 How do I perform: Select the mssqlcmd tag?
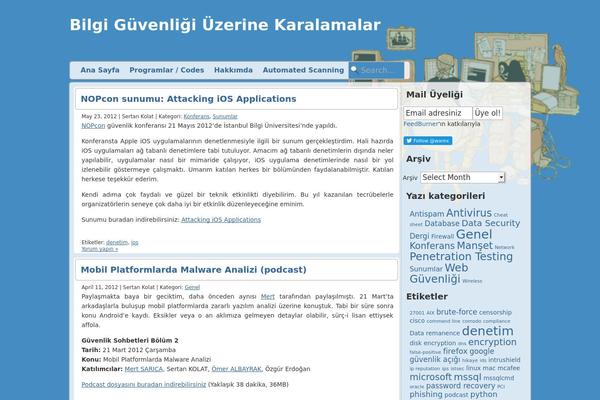click(499, 378)
